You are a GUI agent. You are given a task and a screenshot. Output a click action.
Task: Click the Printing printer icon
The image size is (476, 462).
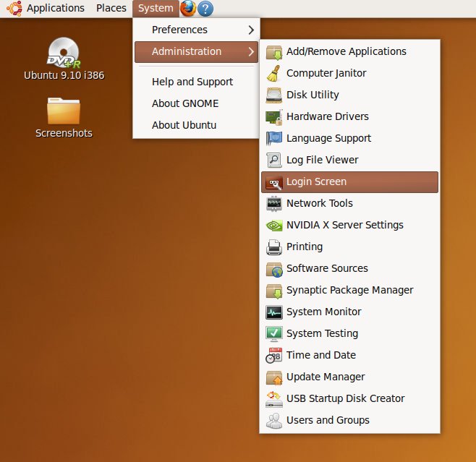(274, 247)
